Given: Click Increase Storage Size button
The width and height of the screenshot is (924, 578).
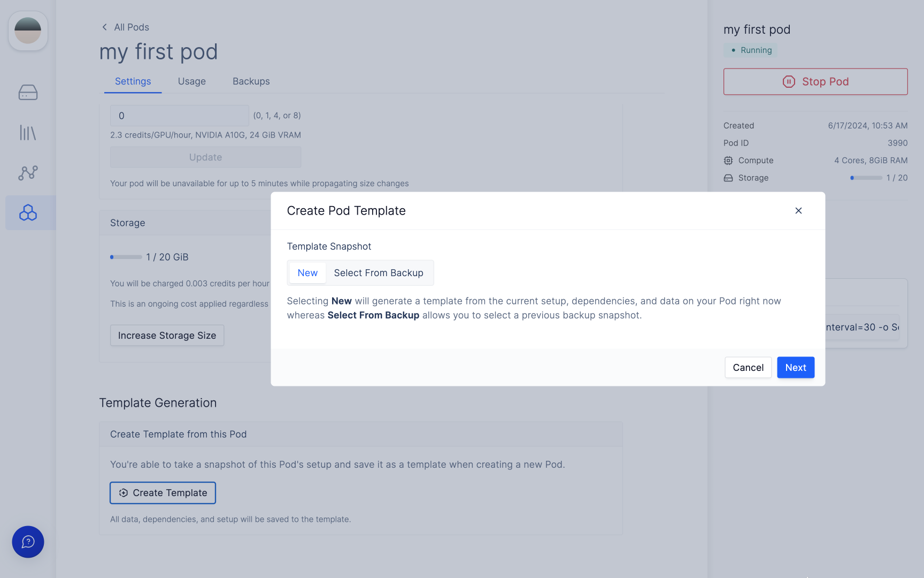Looking at the screenshot, I should (167, 336).
